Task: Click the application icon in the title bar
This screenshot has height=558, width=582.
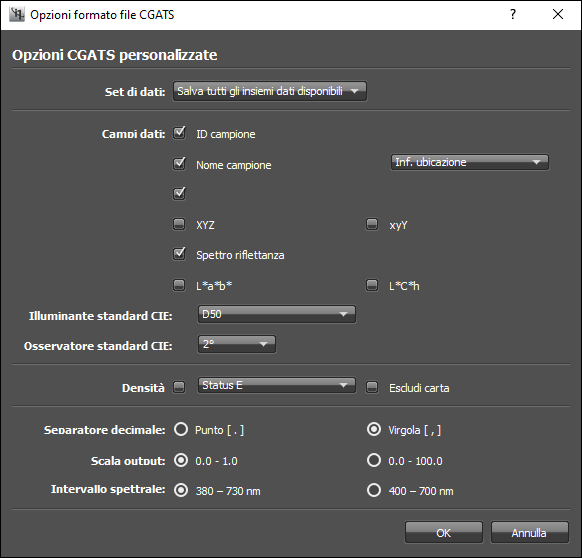Action: point(16,14)
